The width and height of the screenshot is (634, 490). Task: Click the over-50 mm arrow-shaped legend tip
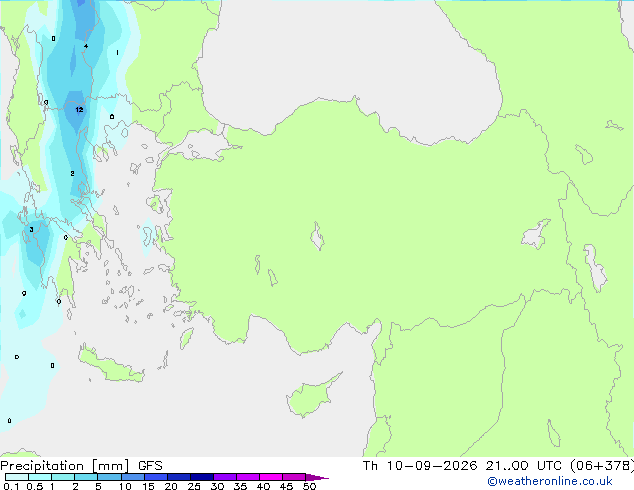(316, 477)
